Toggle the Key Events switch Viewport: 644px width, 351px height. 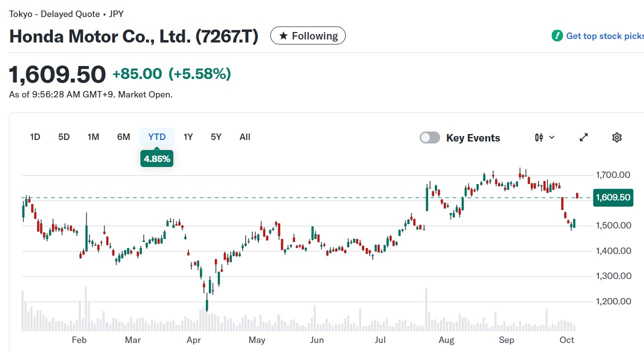point(430,137)
